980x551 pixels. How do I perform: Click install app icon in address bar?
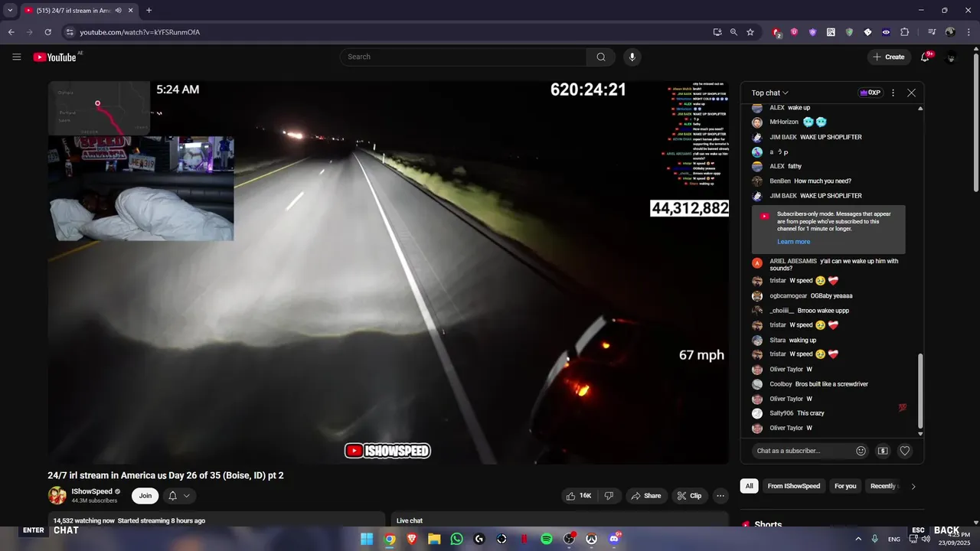(717, 32)
